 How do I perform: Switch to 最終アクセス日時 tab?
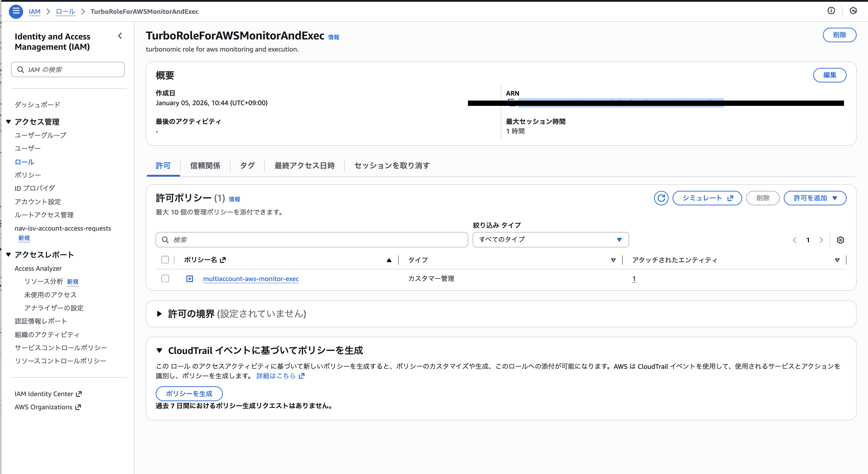point(304,166)
